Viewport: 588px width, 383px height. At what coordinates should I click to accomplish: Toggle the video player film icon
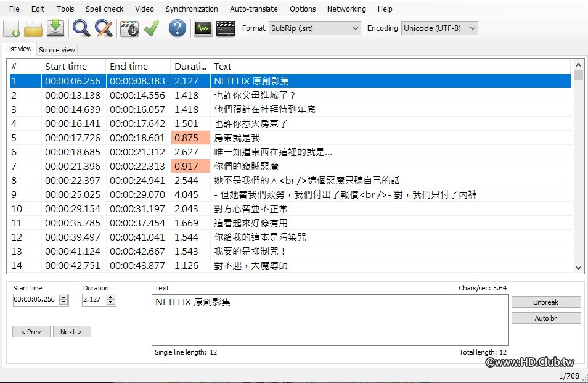tap(226, 28)
